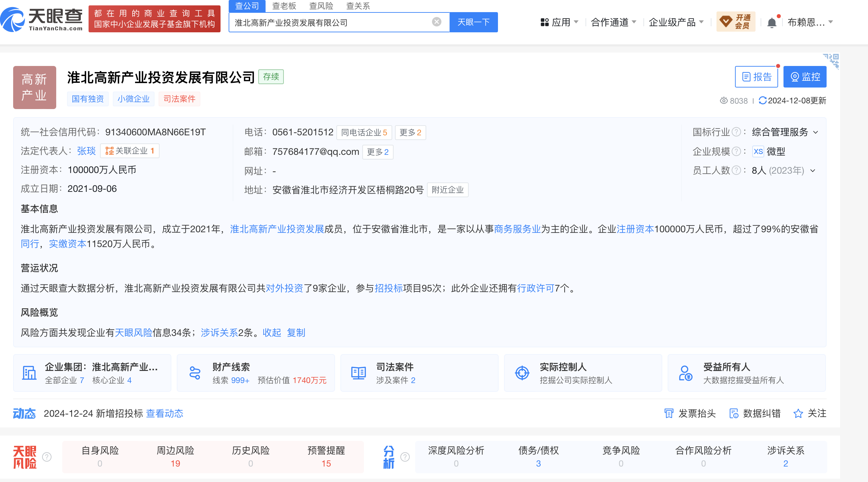Open legal representative 张琰 link
Image resolution: width=868 pixels, height=482 pixels.
(86, 151)
